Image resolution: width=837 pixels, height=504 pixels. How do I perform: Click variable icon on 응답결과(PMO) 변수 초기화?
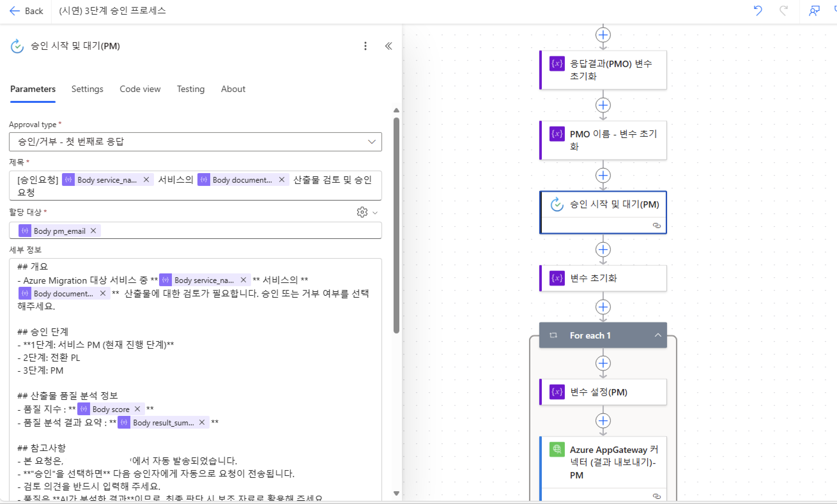pyautogui.click(x=557, y=64)
